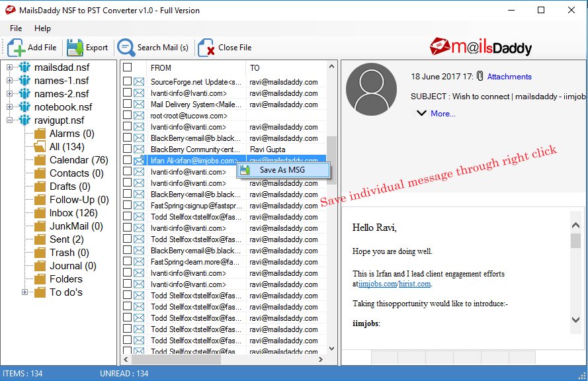This screenshot has height=381, width=588.
Task: Click the paperclip attachment icon
Action: [x=480, y=77]
